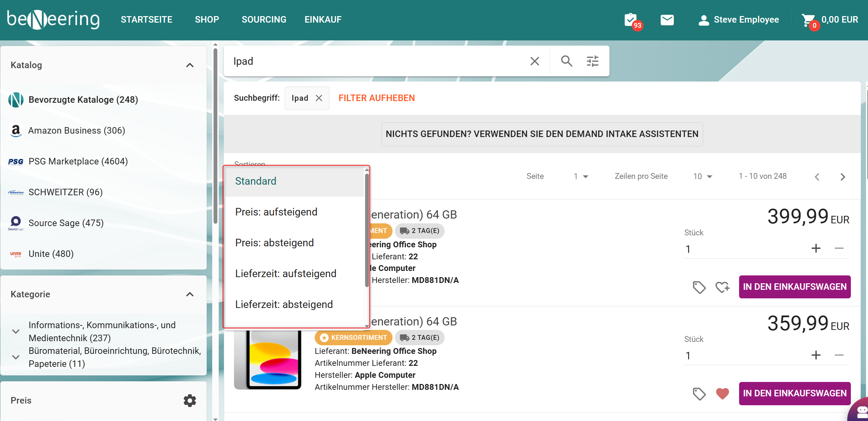
Task: Collapse the Katalog panel
Action: point(190,65)
